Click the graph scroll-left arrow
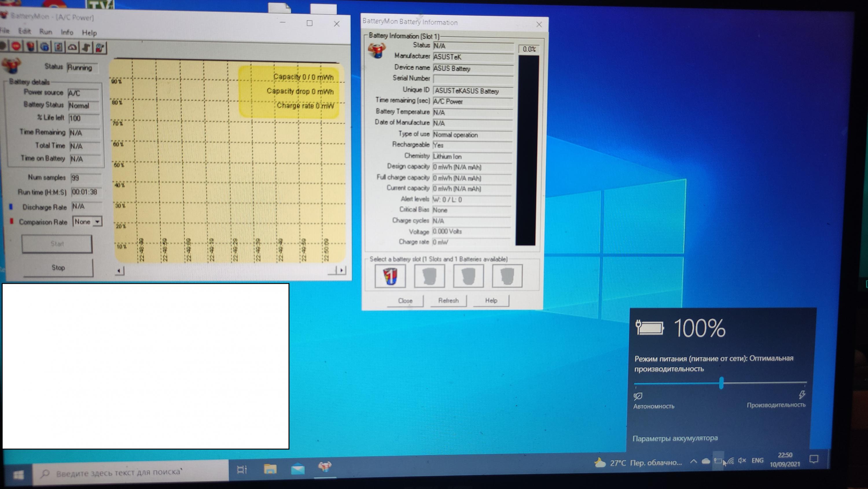868x489 pixels. pos(119,270)
